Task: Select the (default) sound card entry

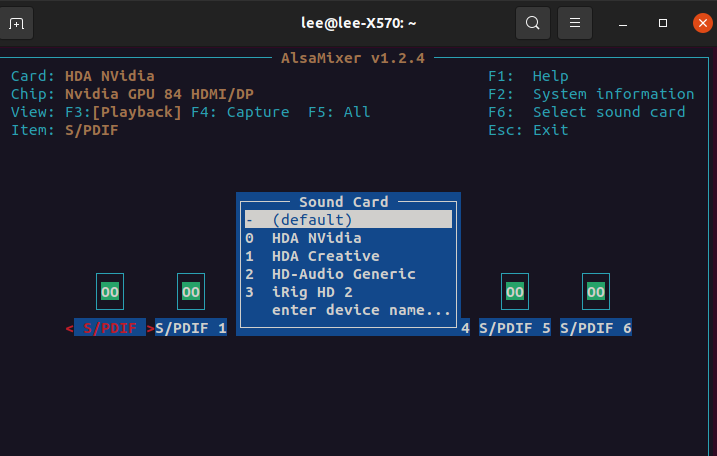Action: [348, 220]
